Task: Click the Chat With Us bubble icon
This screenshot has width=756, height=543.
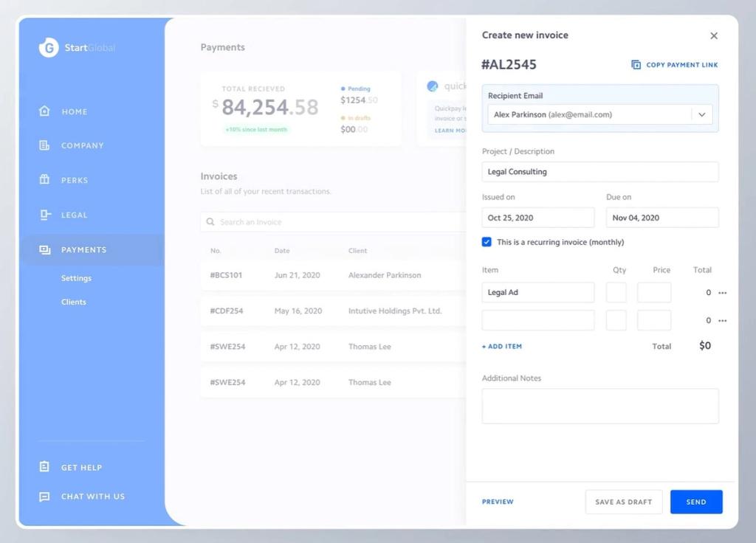Action: 44,497
